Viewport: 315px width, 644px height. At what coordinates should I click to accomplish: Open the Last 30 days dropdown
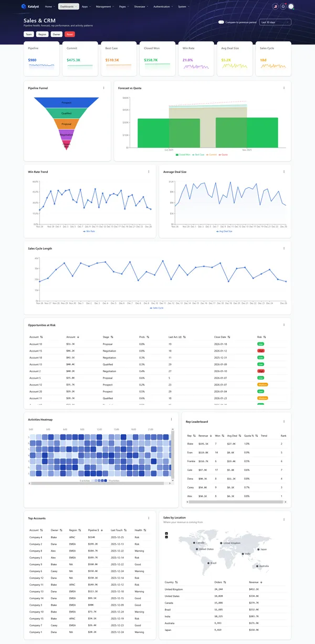click(x=275, y=23)
